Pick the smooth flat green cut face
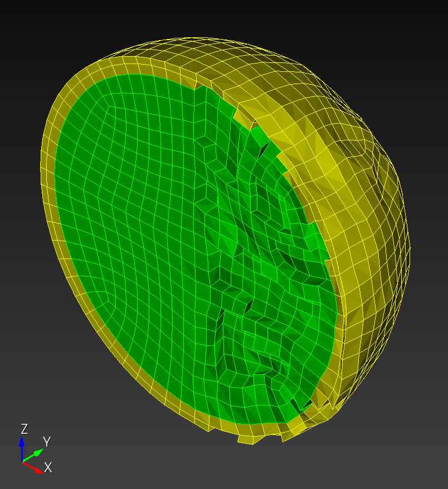 131,203
